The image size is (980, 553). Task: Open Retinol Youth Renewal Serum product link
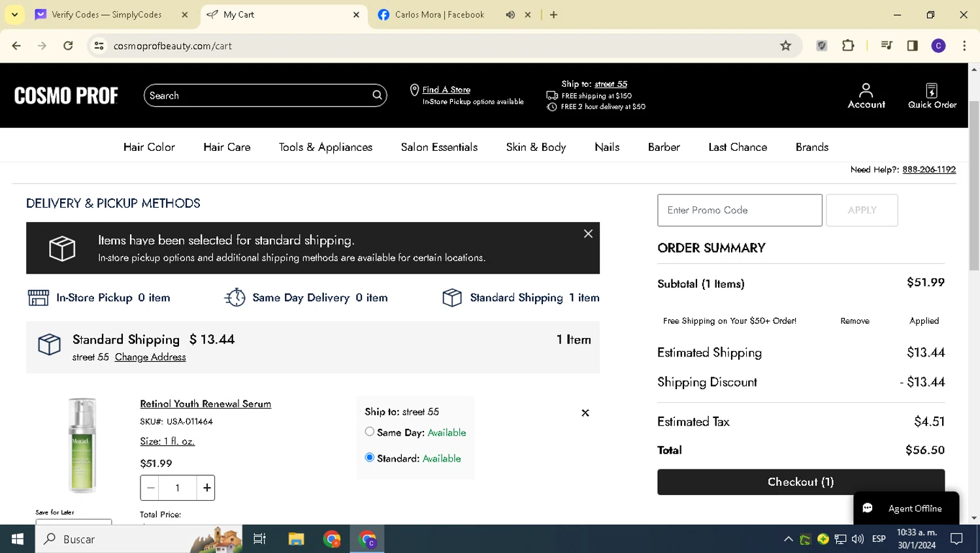(x=205, y=404)
